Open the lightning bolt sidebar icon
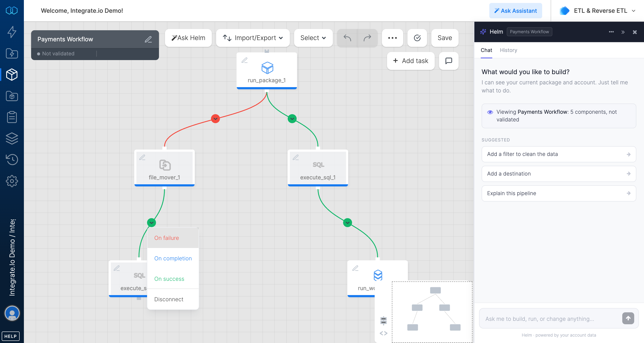This screenshot has width=644, height=343. (x=12, y=32)
